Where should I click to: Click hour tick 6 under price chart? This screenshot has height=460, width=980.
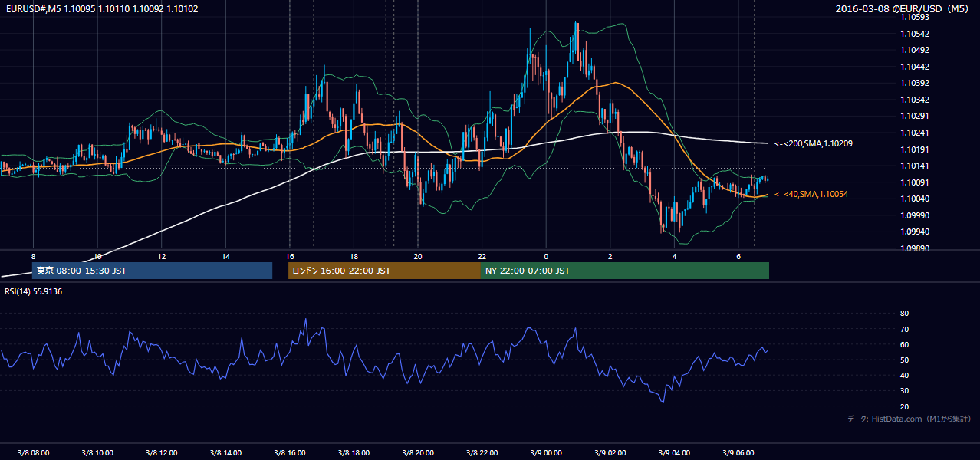[738, 256]
